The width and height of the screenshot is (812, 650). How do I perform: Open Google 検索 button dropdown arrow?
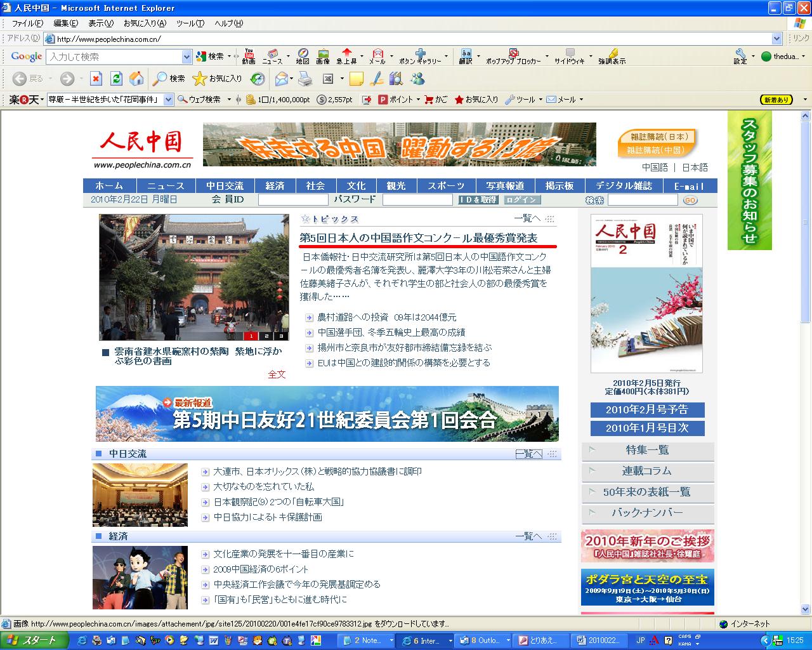(230, 56)
